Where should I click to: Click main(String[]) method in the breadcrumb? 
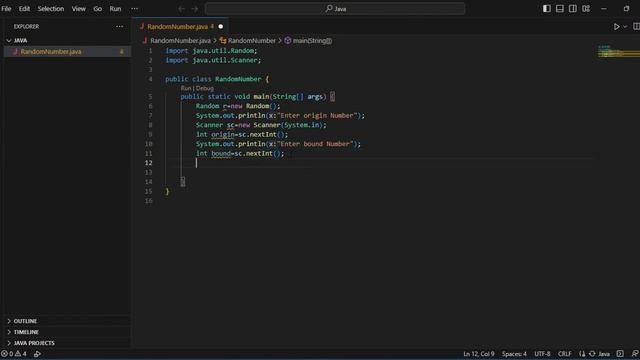(x=312, y=40)
